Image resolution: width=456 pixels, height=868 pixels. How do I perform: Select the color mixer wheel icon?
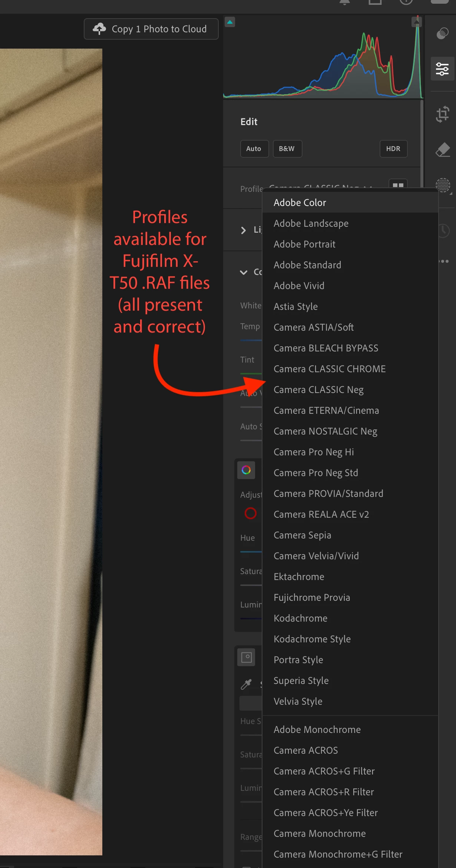click(246, 470)
